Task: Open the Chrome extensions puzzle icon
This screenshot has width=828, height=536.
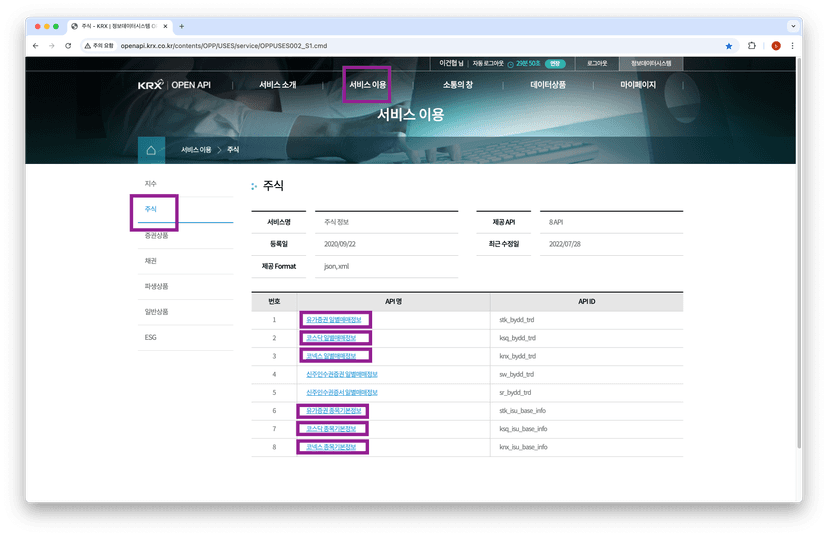Action: 752,46
